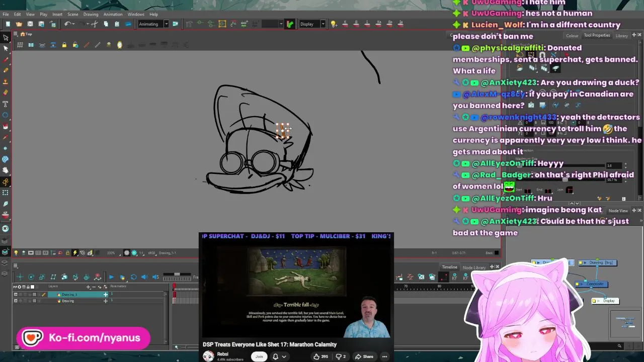Image resolution: width=644 pixels, height=362 pixels.
Task: Open the Scene menu
Action: (x=73, y=14)
